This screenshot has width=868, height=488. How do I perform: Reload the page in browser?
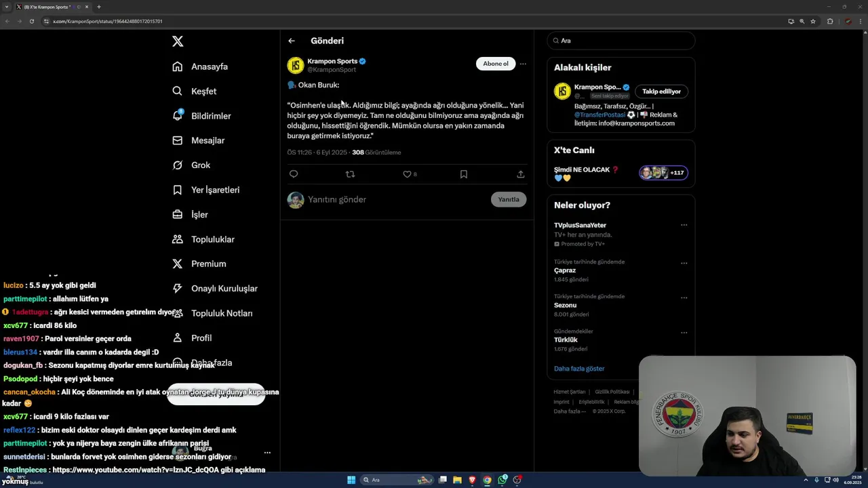pyautogui.click(x=31, y=21)
